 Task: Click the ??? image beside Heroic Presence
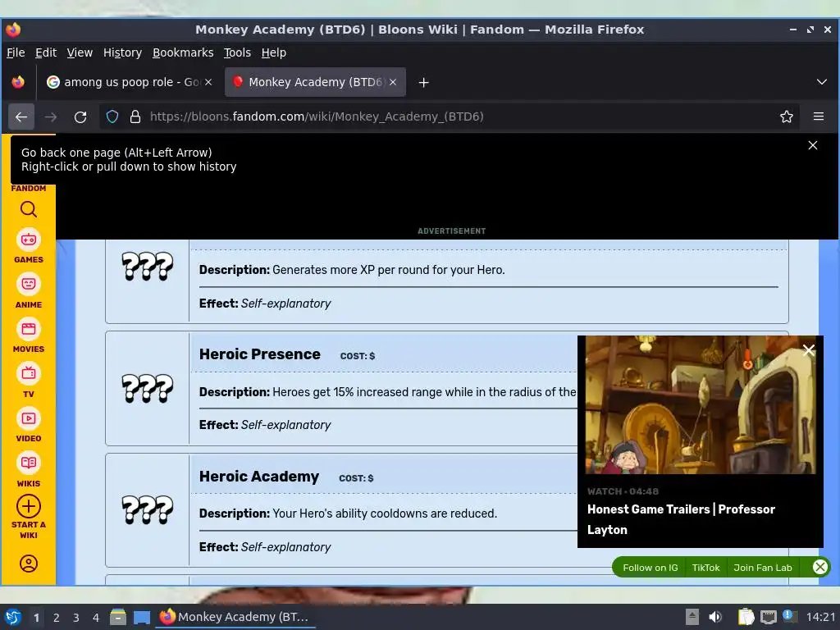pyautogui.click(x=148, y=388)
